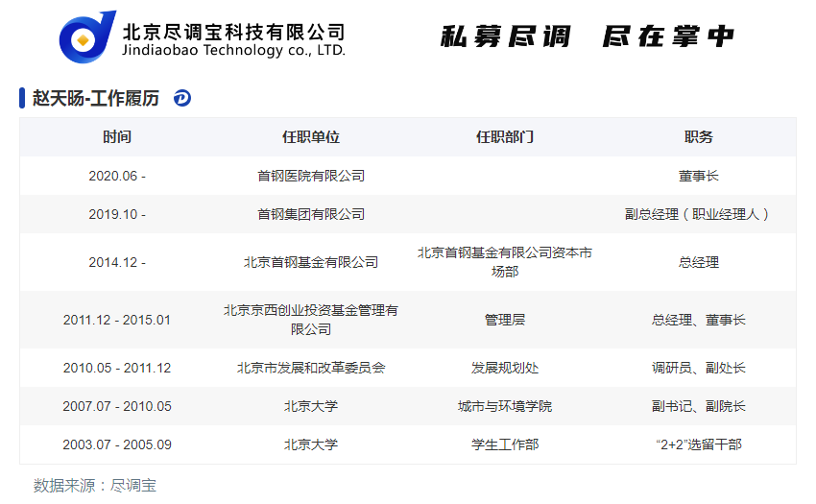
Task: Select the 北京首钢基金有限公司 employer cell
Action: pyautogui.click(x=311, y=262)
